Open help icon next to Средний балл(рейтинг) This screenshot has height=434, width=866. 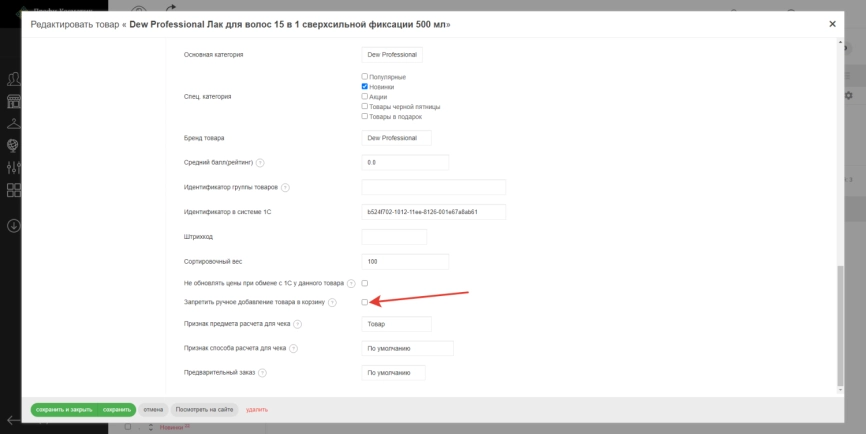coord(260,163)
